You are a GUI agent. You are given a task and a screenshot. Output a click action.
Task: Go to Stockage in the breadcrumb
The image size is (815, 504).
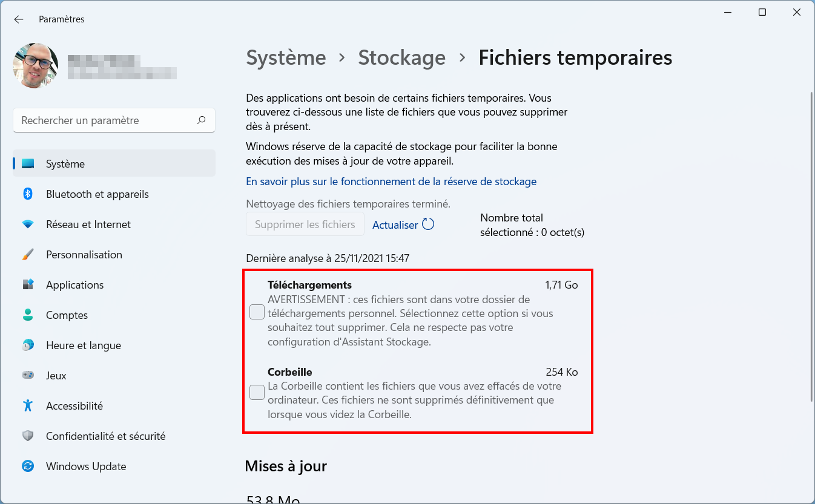[401, 57]
